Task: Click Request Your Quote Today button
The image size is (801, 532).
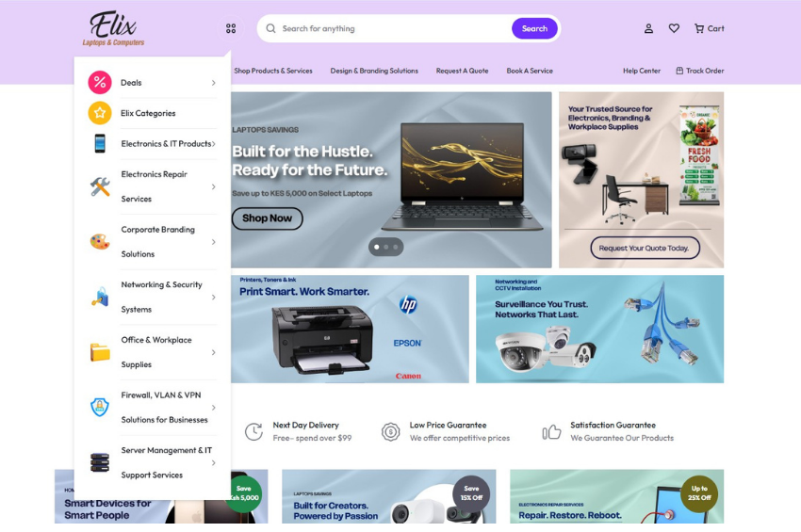Action: (x=645, y=248)
